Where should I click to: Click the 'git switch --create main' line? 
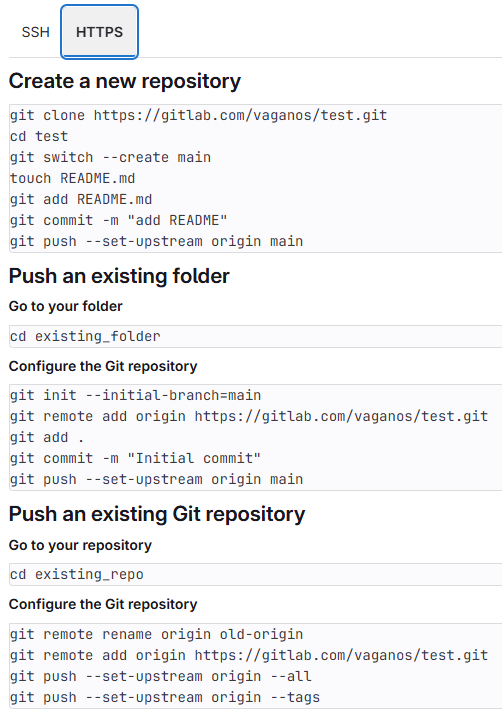click(110, 157)
